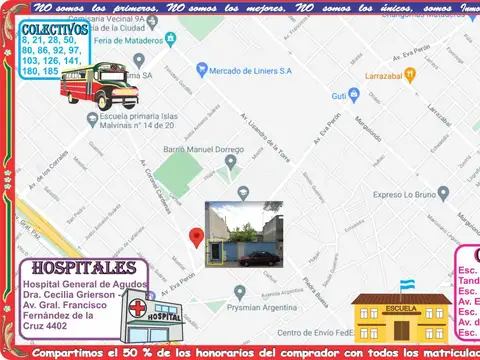
Task: Click the Expreso Lo Bruno map pin
Action: pos(443,194)
